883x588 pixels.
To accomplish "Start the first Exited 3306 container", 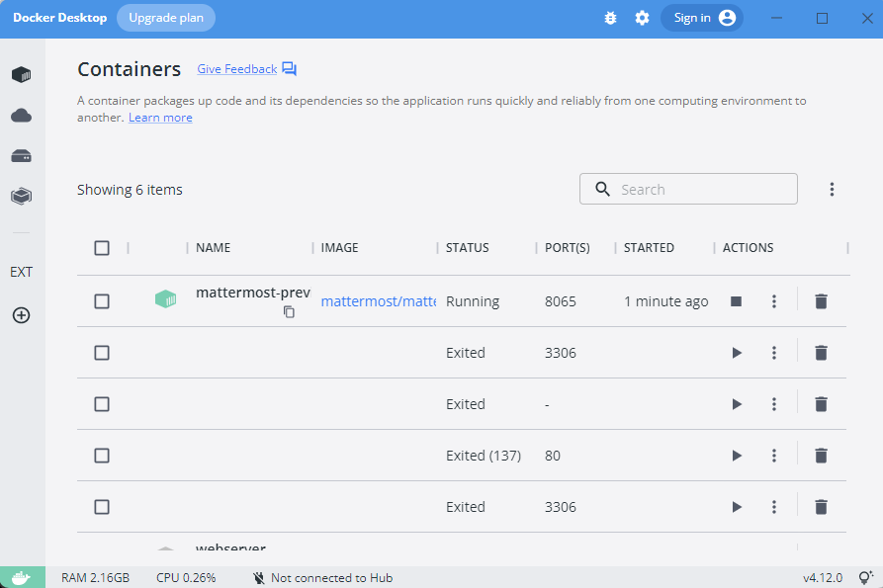I will pos(737,353).
